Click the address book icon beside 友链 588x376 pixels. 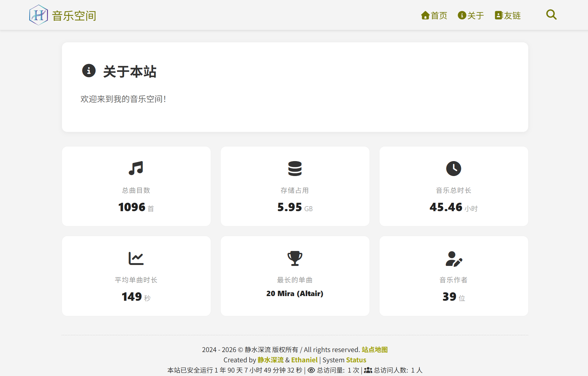pyautogui.click(x=499, y=15)
